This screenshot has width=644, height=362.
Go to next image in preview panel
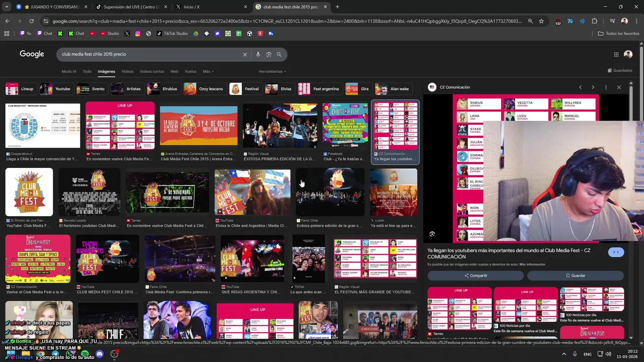point(593,87)
